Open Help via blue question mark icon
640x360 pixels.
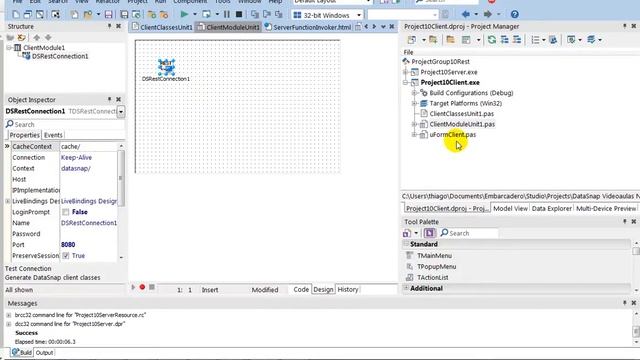pyautogui.click(x=515, y=14)
